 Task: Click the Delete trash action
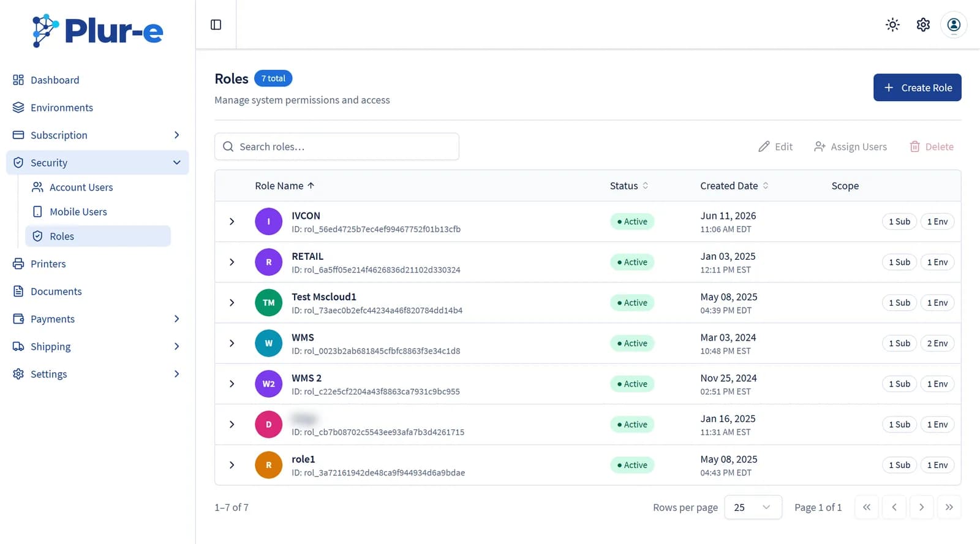(x=932, y=146)
